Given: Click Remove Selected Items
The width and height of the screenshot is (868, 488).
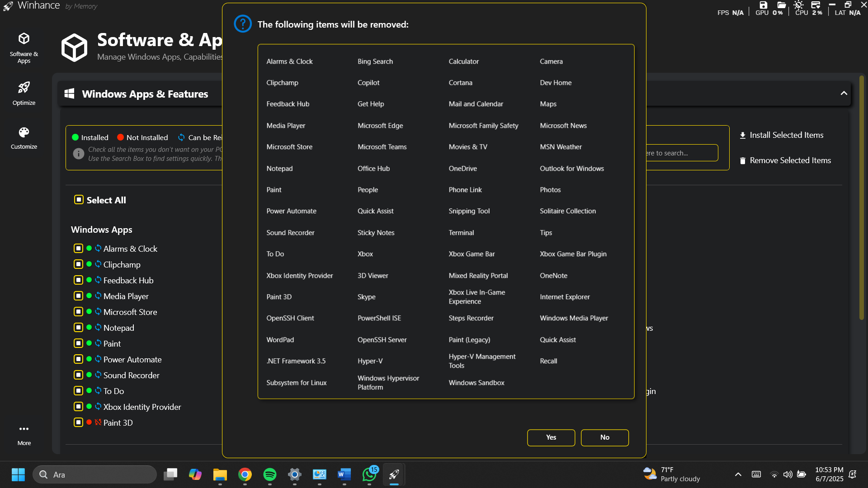Looking at the screenshot, I should 785,160.
